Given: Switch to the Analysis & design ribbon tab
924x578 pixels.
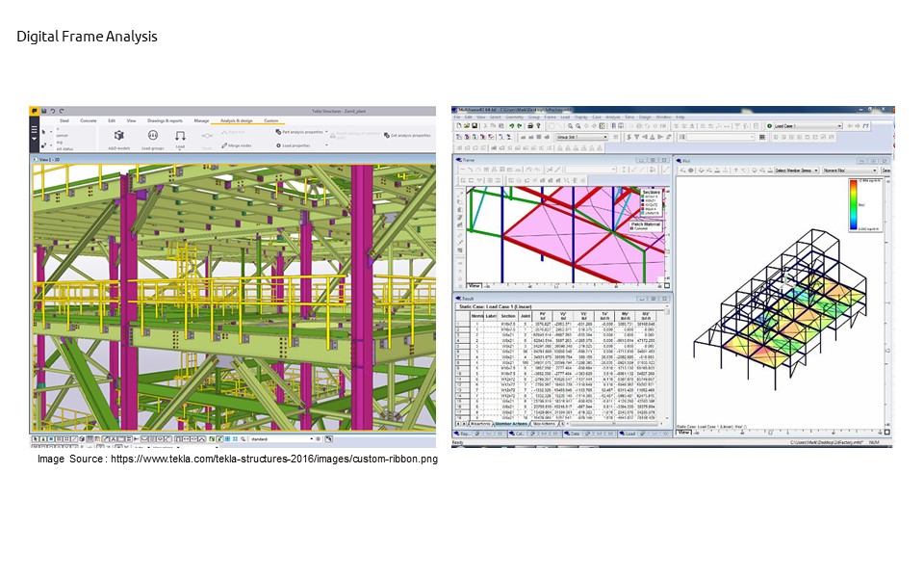Looking at the screenshot, I should tap(239, 120).
